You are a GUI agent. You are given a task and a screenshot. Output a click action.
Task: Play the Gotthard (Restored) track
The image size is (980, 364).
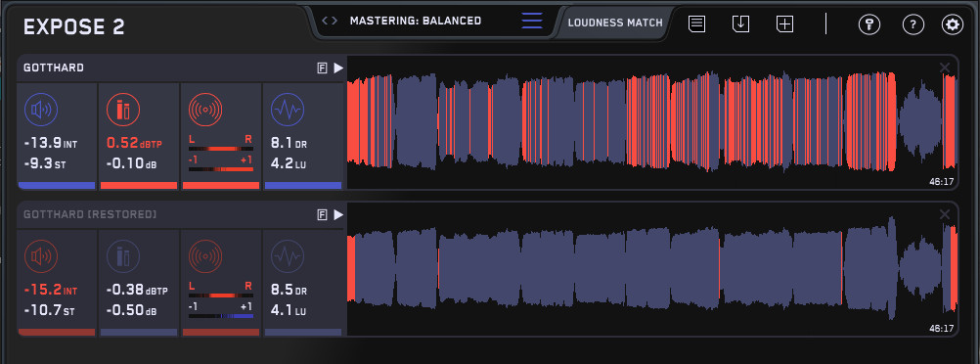[338, 215]
